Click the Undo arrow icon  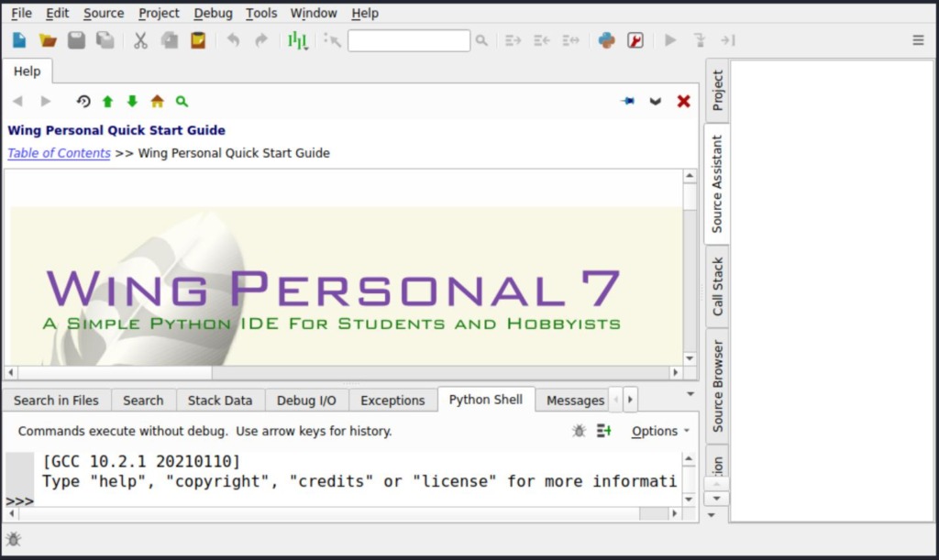[233, 39]
